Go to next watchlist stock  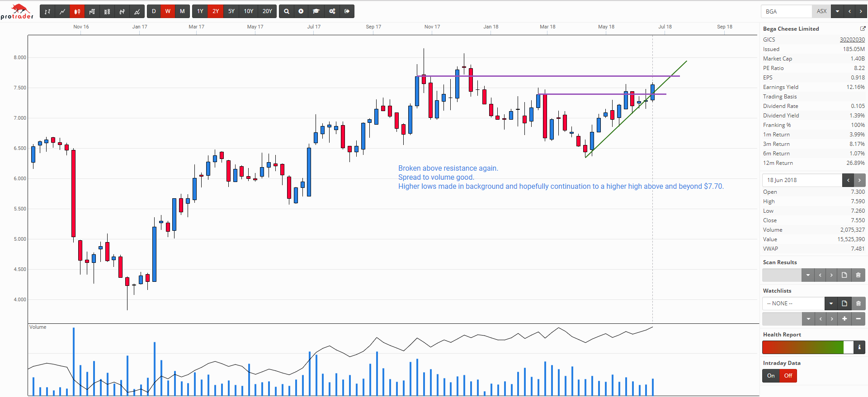(x=832, y=319)
